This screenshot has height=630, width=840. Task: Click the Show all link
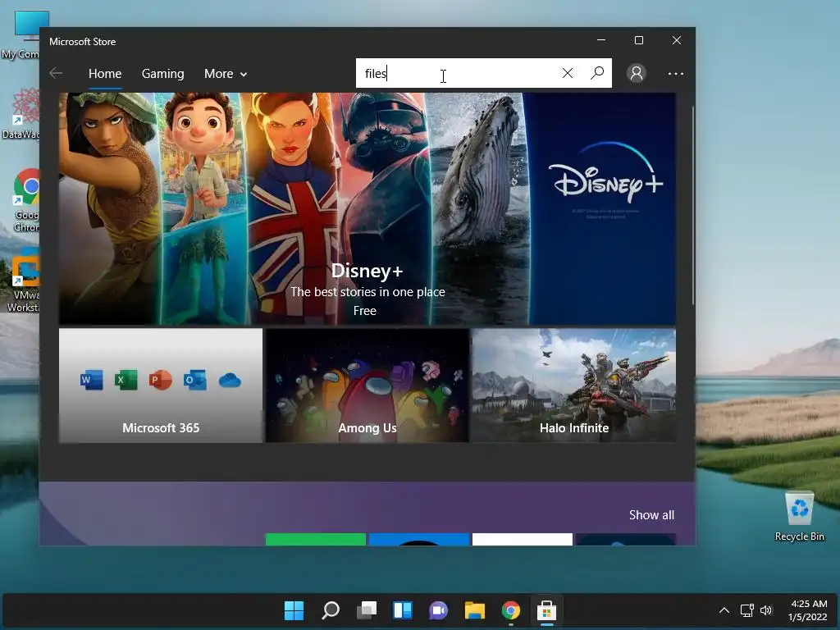click(x=651, y=515)
